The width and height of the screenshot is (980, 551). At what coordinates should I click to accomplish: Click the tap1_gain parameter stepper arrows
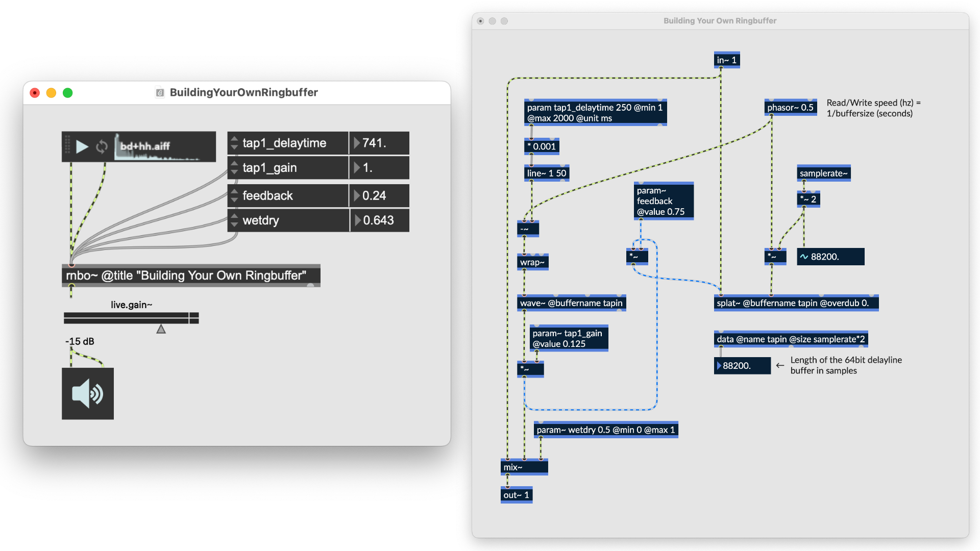[x=234, y=168]
